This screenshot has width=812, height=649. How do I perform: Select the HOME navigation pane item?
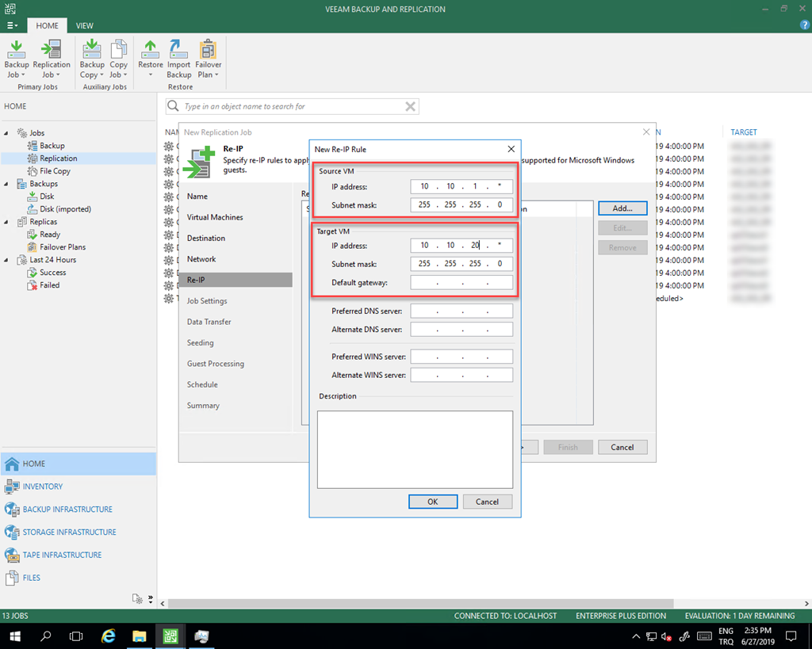(x=79, y=464)
